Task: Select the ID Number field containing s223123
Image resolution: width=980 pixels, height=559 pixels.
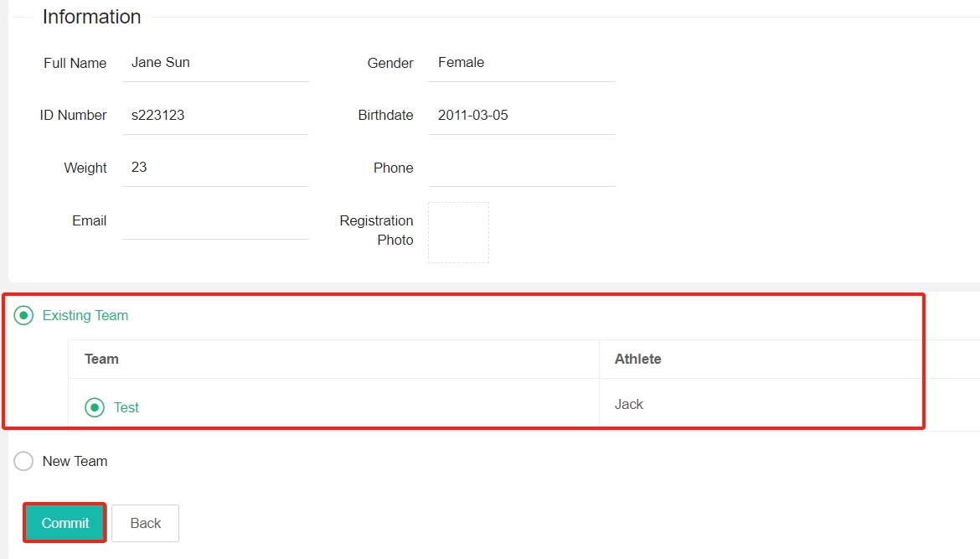Action: click(214, 115)
